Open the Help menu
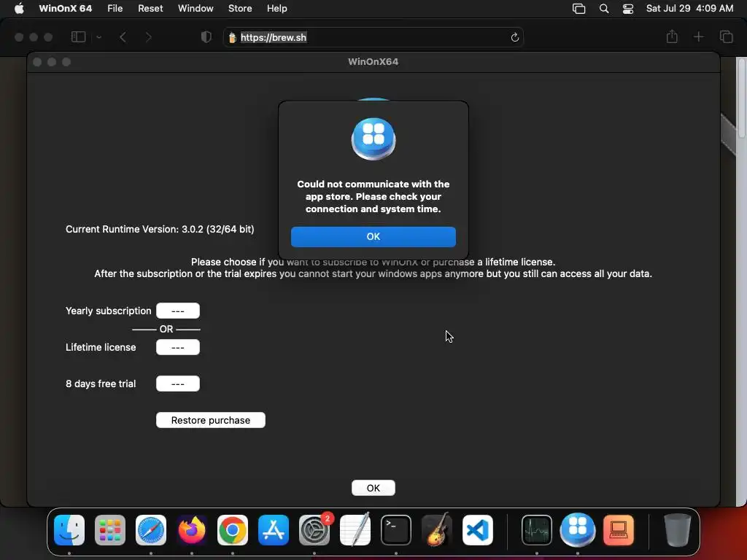This screenshot has height=560, width=747. pos(276,9)
